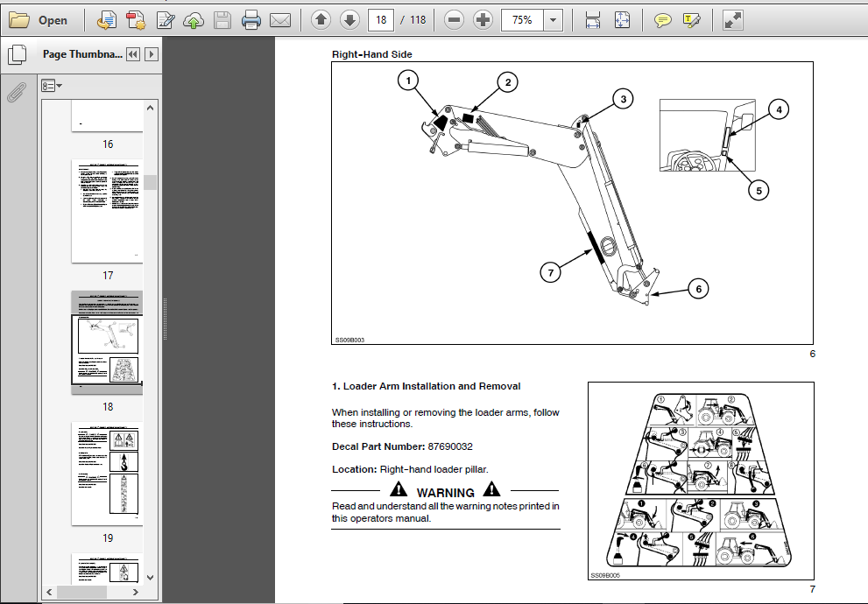The width and height of the screenshot is (868, 604).
Task: Click the page number input field
Action: point(381,20)
